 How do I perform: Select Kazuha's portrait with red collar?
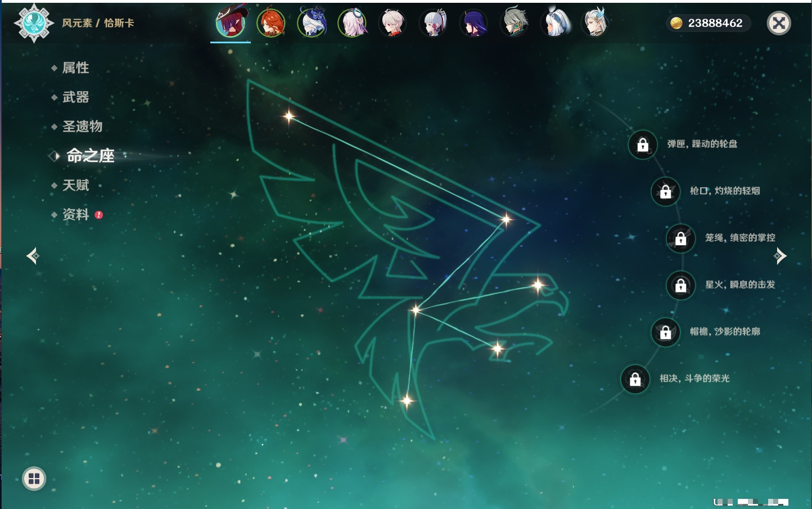coord(393,23)
